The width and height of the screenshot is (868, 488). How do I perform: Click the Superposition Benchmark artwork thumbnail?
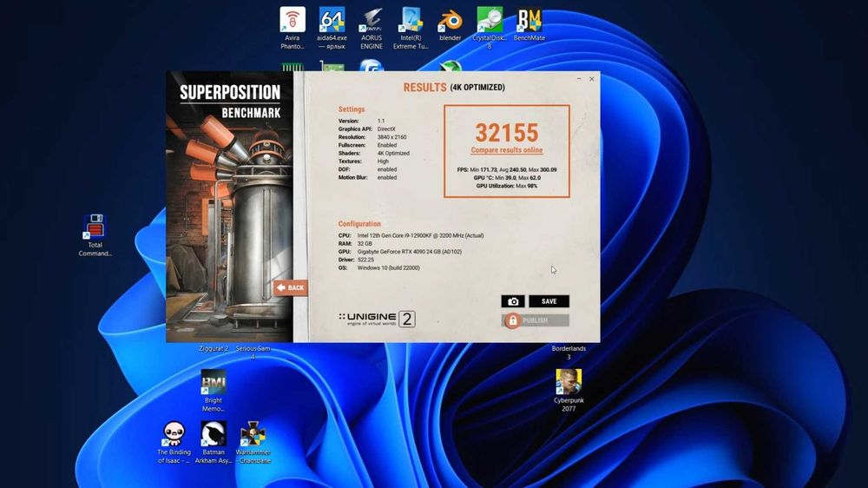pos(229,207)
